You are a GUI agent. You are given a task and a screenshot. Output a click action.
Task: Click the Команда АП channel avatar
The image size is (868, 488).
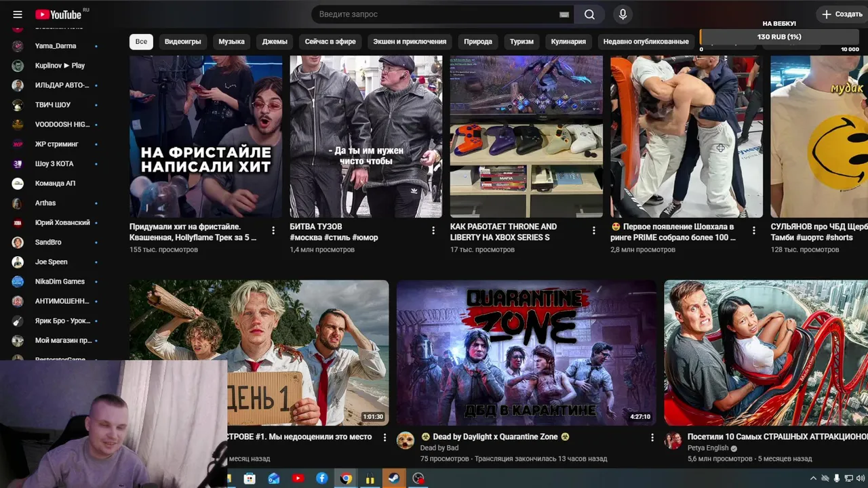18,184
